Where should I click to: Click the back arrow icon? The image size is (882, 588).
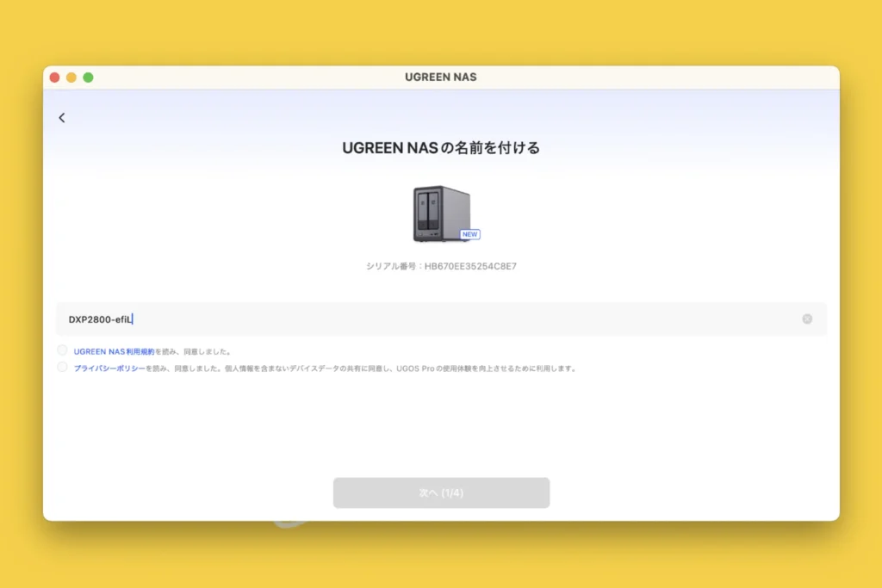[62, 118]
